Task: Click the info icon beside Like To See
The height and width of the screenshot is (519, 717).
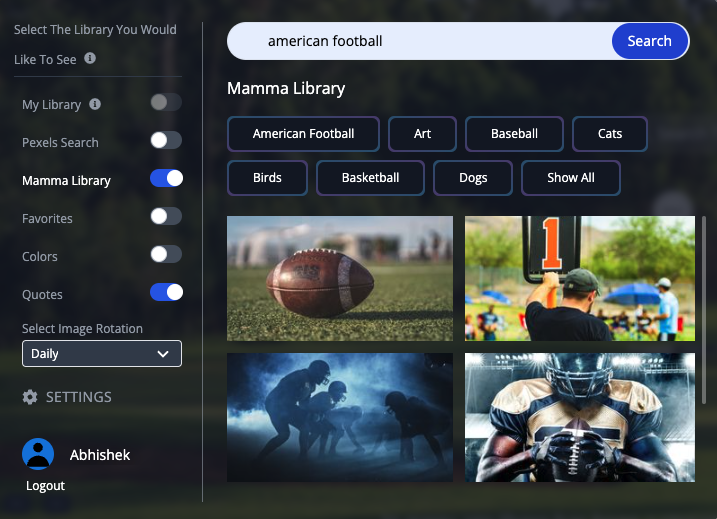Action: (x=90, y=58)
